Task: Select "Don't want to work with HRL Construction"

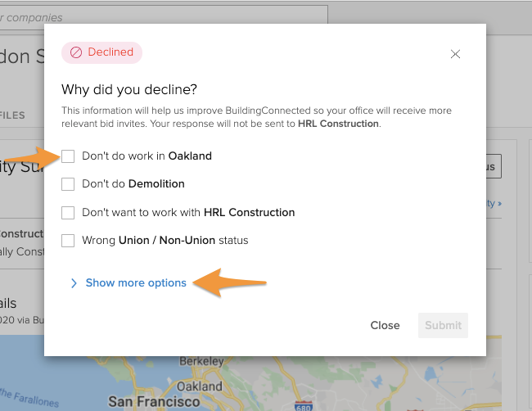Action: [x=68, y=213]
